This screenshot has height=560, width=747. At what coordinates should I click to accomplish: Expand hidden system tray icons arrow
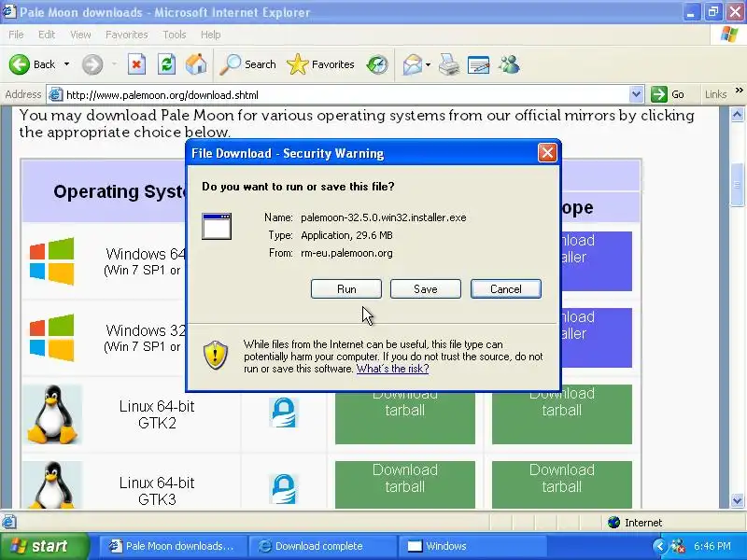pyautogui.click(x=659, y=546)
